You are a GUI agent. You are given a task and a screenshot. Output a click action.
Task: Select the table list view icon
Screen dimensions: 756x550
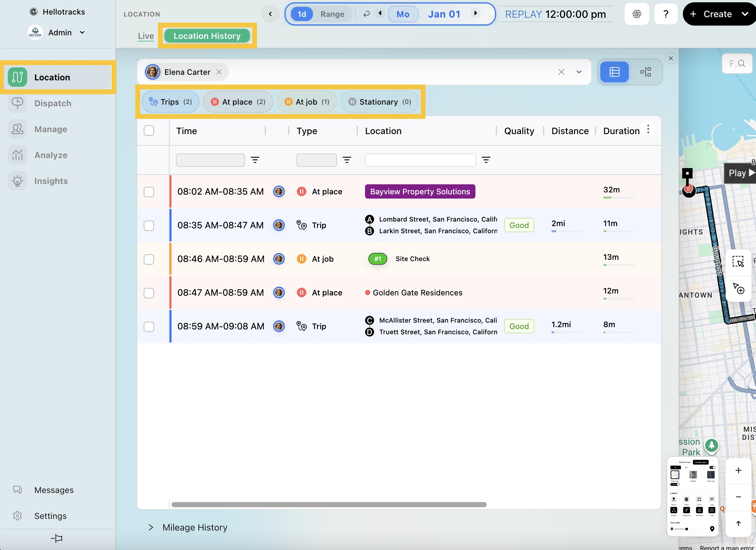[614, 72]
